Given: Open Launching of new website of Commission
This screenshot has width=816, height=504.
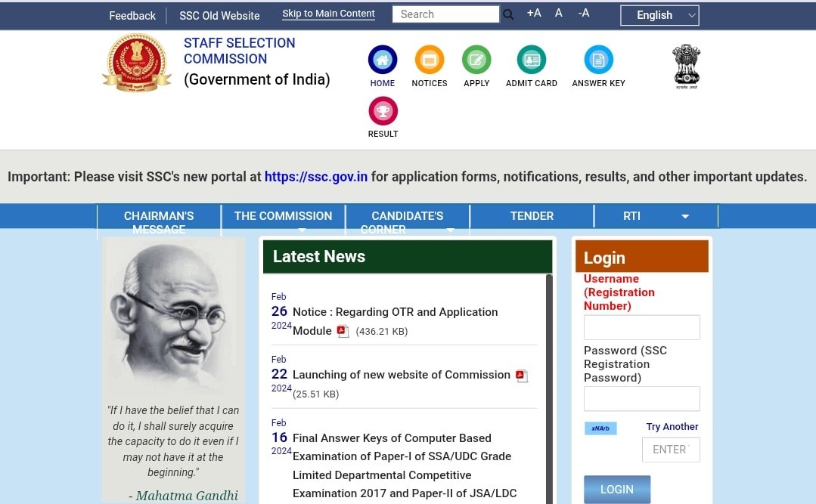Looking at the screenshot, I should point(402,375).
